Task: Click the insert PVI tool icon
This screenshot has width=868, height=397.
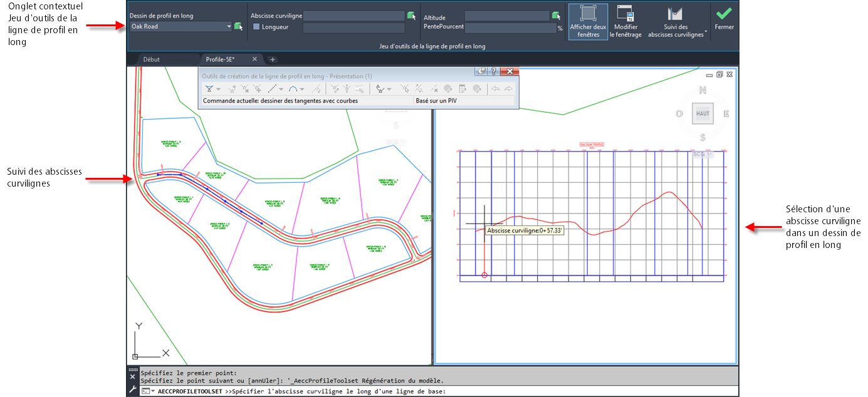Action: (233, 89)
